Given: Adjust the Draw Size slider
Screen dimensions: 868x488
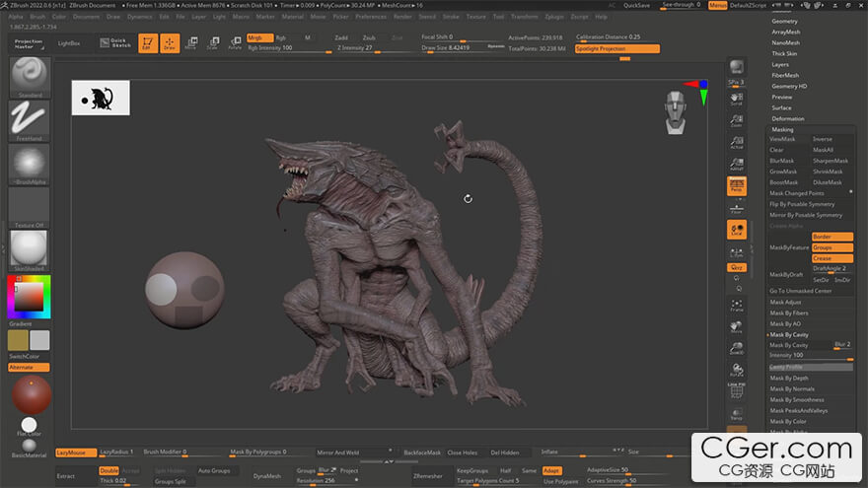Looking at the screenshot, I should pyautogui.click(x=453, y=48).
